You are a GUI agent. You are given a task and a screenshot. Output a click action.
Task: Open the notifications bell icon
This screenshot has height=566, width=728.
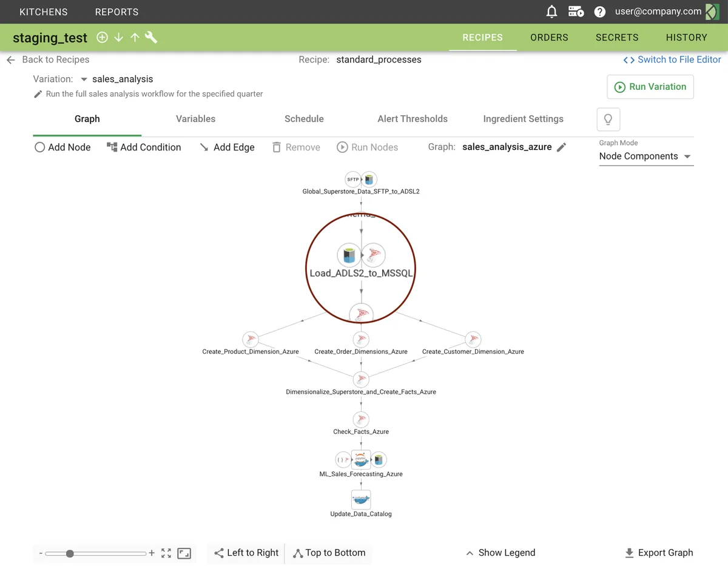tap(551, 12)
